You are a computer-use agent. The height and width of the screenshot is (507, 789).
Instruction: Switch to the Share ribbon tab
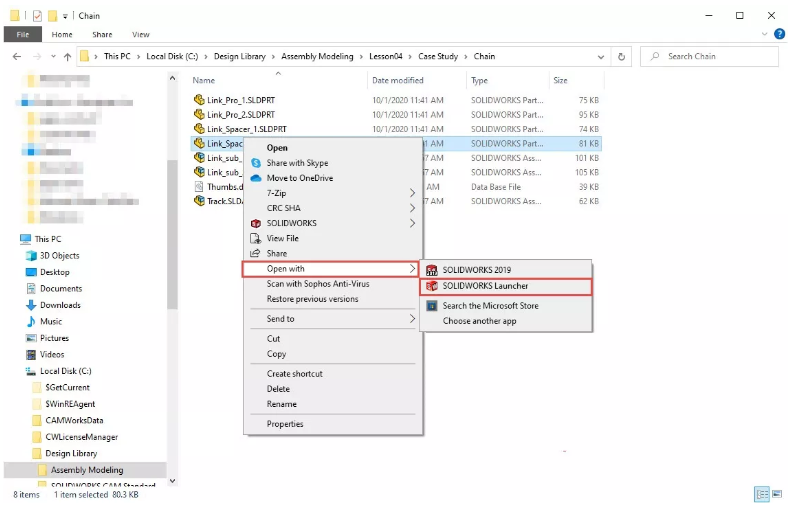click(102, 34)
